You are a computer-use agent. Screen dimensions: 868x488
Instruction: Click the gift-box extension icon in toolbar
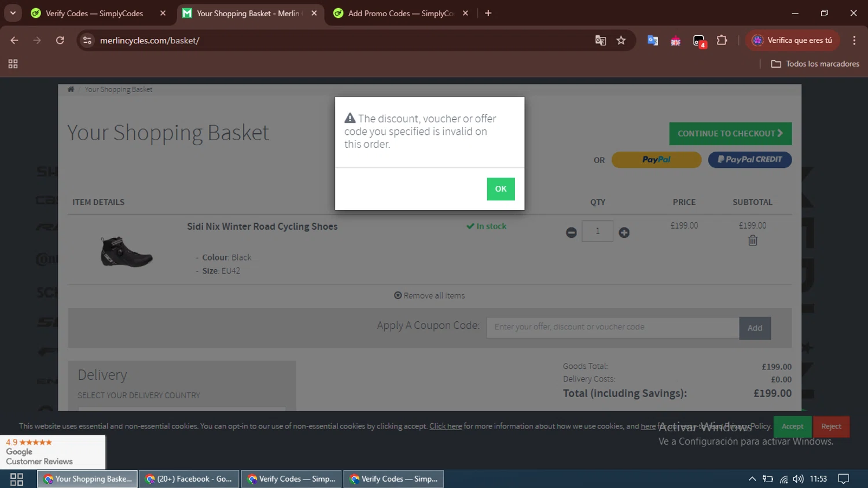tap(675, 41)
